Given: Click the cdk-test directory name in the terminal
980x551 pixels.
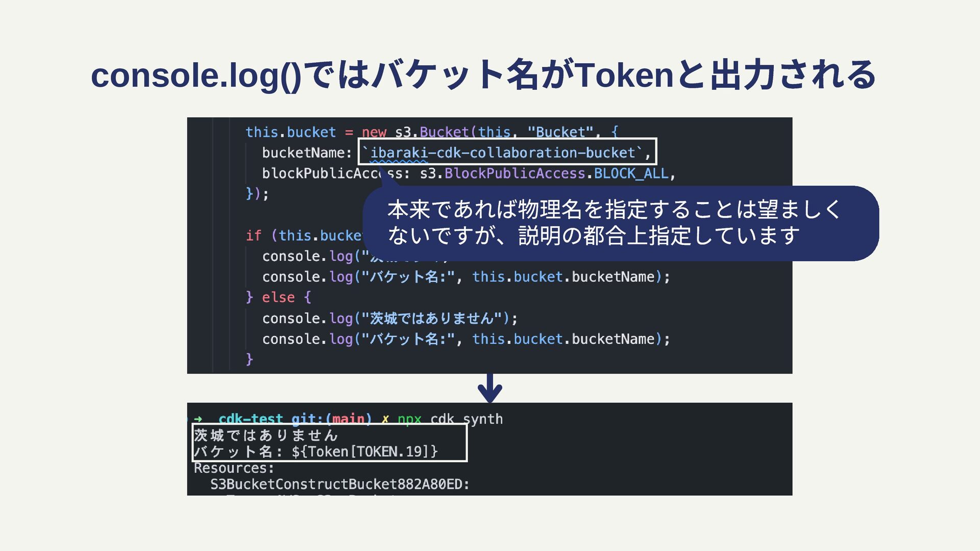Looking at the screenshot, I should point(251,419).
